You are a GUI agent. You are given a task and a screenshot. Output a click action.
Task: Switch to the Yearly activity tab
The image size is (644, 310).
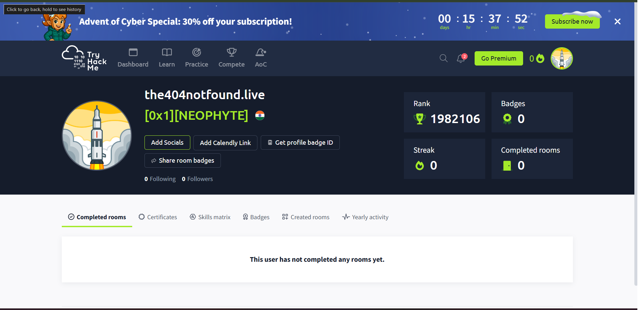(365, 217)
